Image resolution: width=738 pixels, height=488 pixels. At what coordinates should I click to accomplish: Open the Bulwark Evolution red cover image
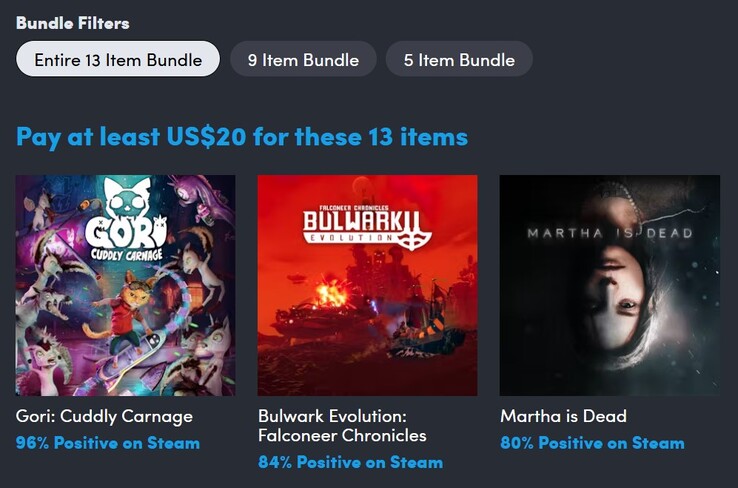click(x=367, y=285)
